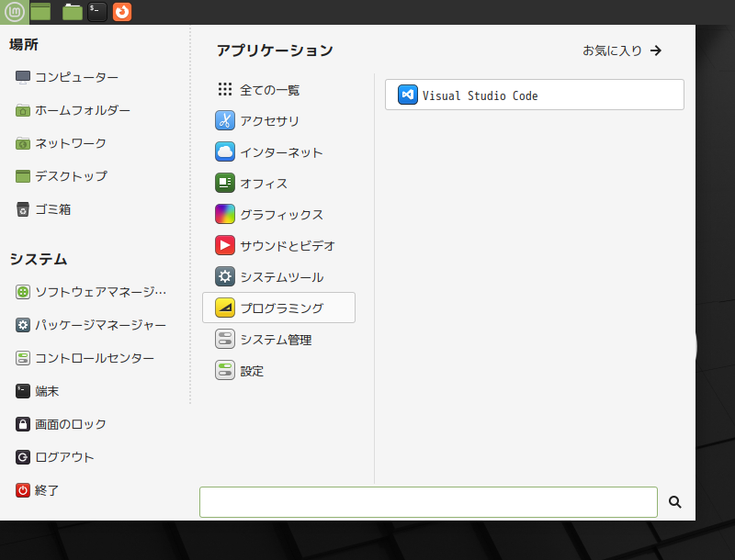Viewport: 735px width, 560px height.
Task: Click the 画面のロック label
Action: (71, 424)
